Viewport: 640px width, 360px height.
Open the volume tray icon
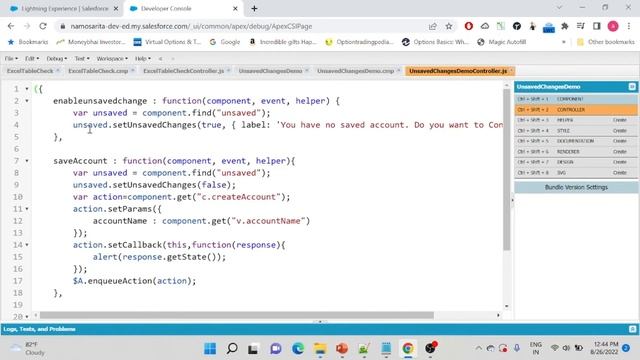point(566,348)
